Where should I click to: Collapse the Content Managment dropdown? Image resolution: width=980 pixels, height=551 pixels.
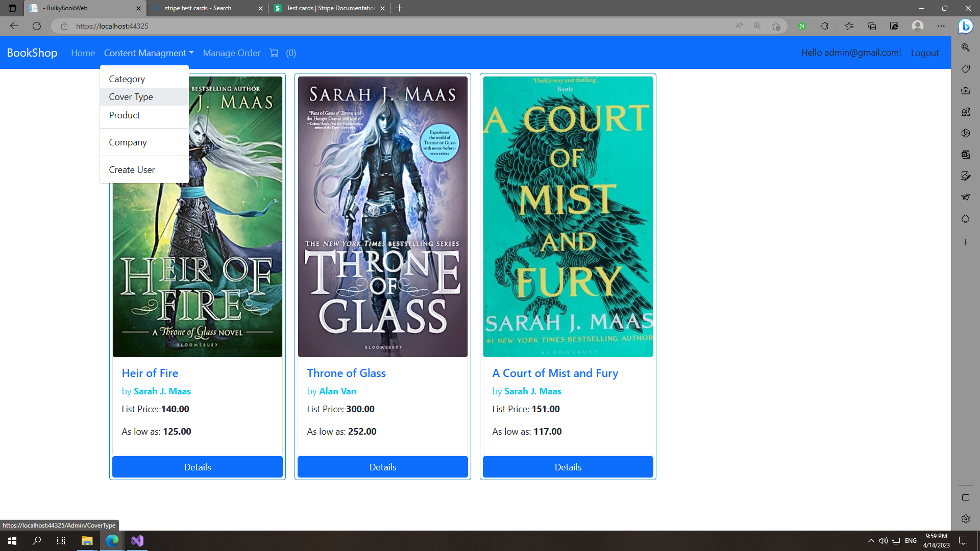149,53
